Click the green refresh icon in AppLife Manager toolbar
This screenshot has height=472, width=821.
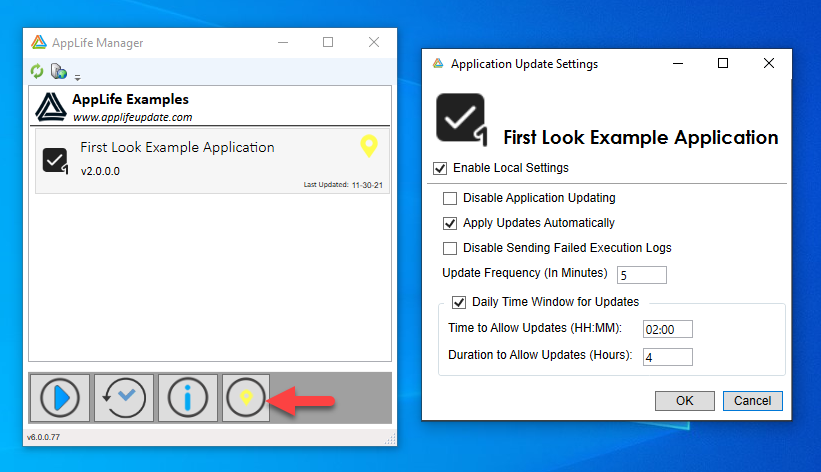pos(37,71)
